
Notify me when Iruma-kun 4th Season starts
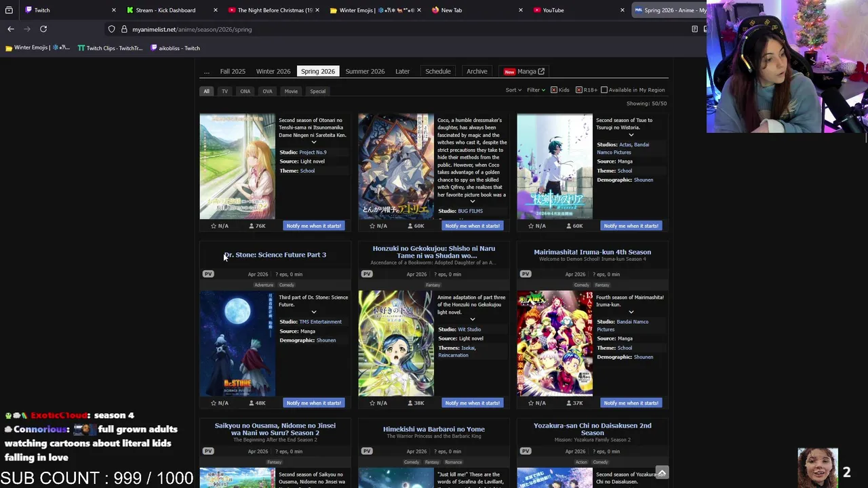[x=631, y=403]
